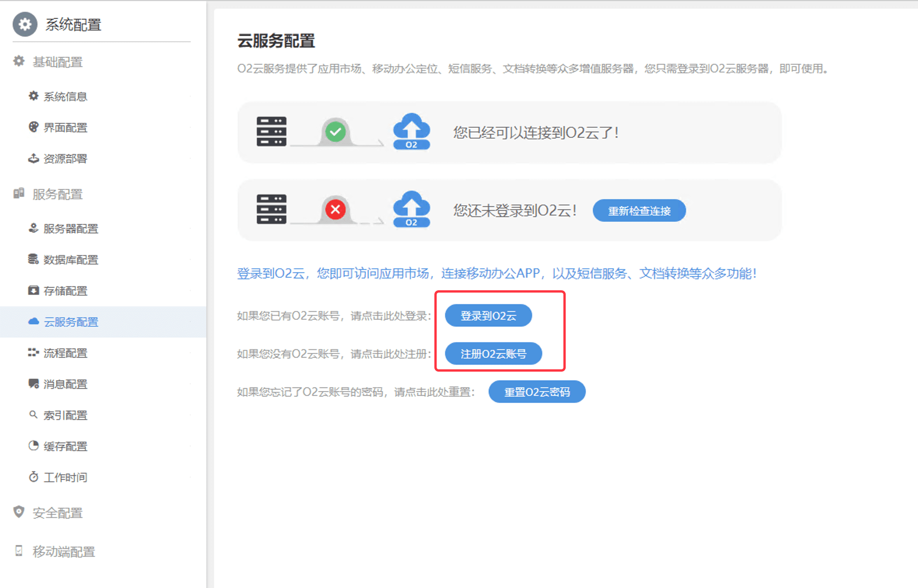The height and width of the screenshot is (588, 918).
Task: Click the 数据库配置 database icon
Action: tap(33, 259)
